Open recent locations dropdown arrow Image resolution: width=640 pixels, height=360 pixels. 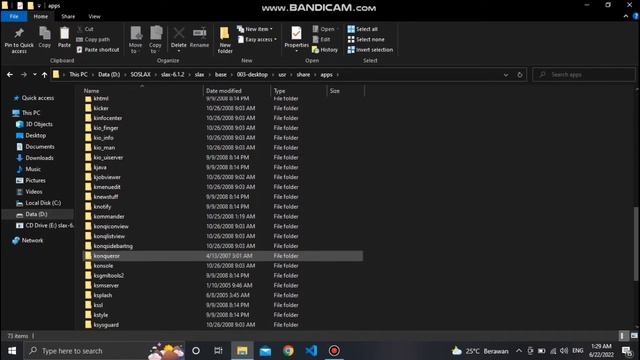pos(35,75)
